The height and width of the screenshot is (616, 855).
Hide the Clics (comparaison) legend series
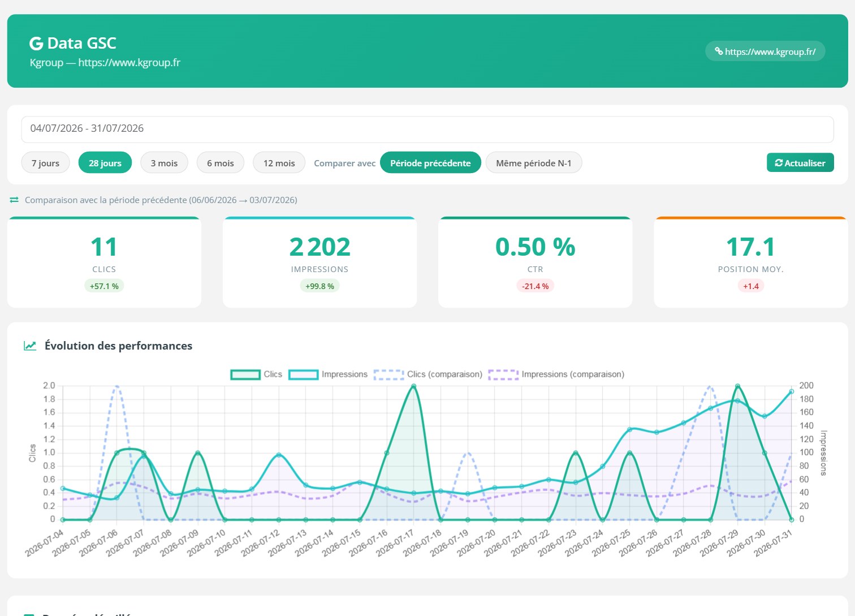pos(428,374)
